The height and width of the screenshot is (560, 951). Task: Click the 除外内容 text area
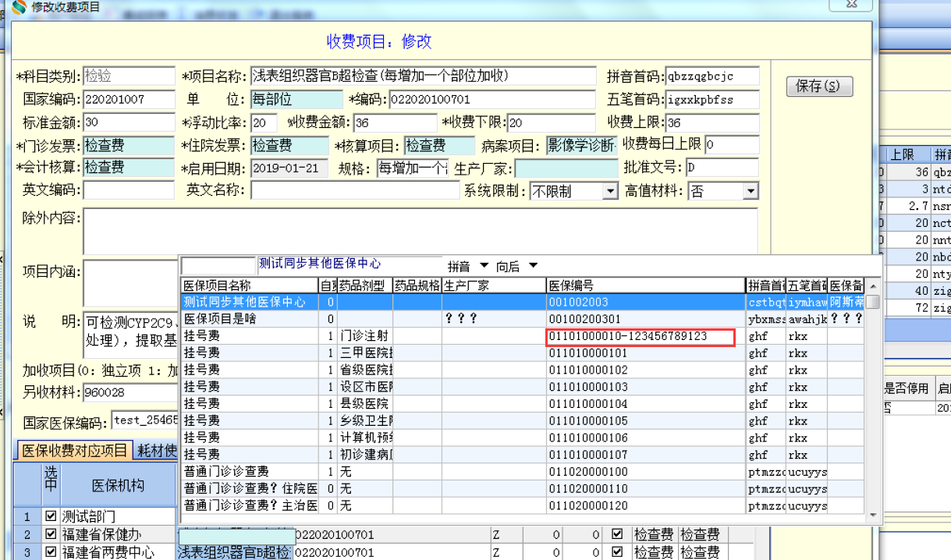pos(420,231)
